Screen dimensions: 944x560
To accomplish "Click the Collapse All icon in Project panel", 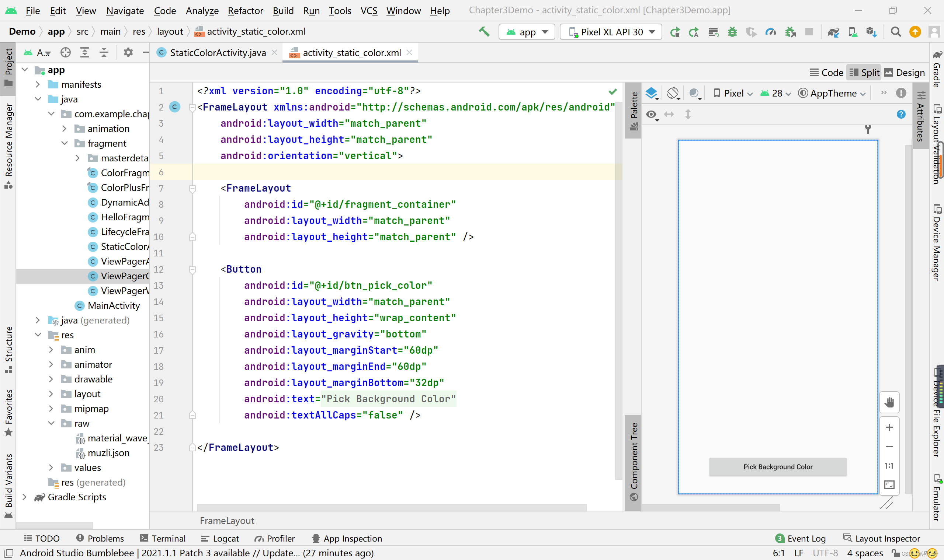I will [x=104, y=52].
